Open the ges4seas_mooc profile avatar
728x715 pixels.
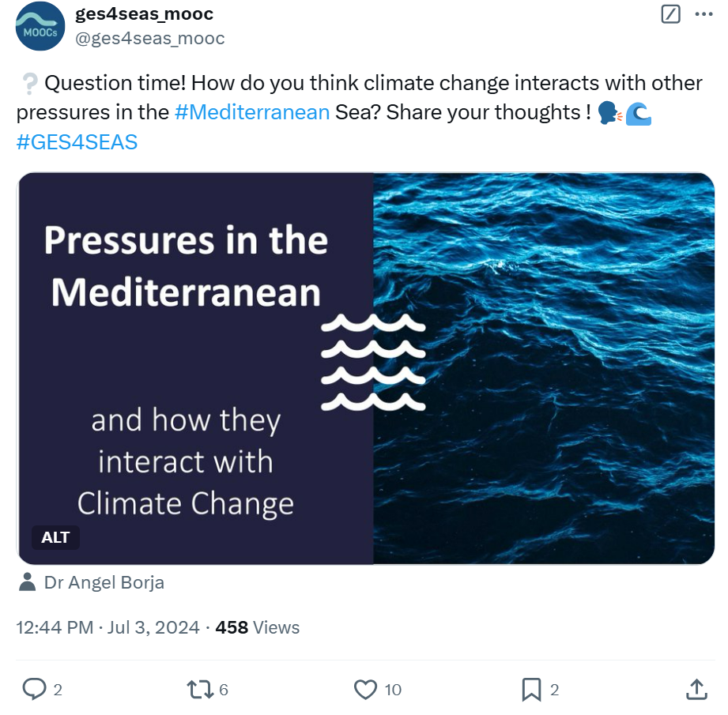click(40, 26)
